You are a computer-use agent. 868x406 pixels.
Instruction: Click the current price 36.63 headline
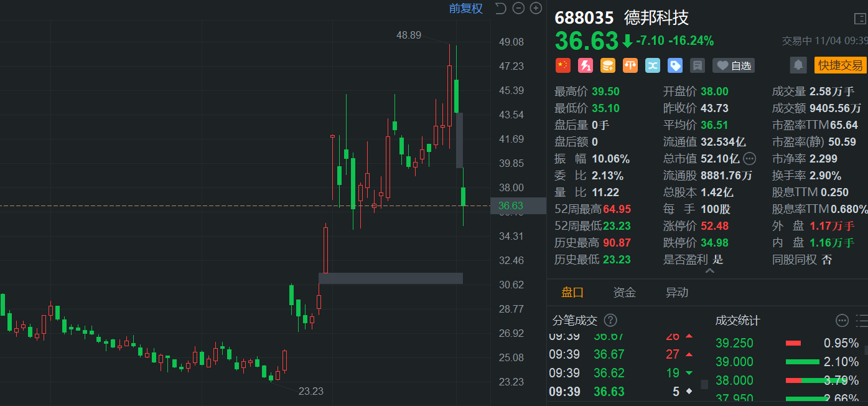click(x=587, y=40)
